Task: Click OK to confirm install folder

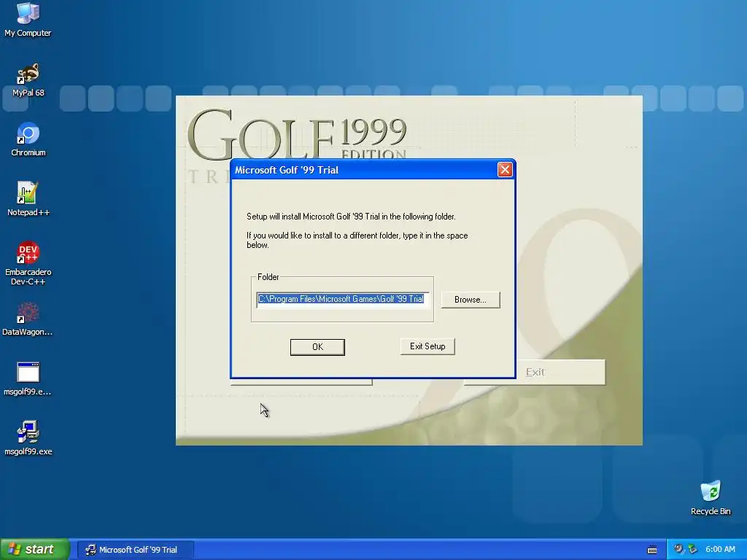Action: pos(317,347)
